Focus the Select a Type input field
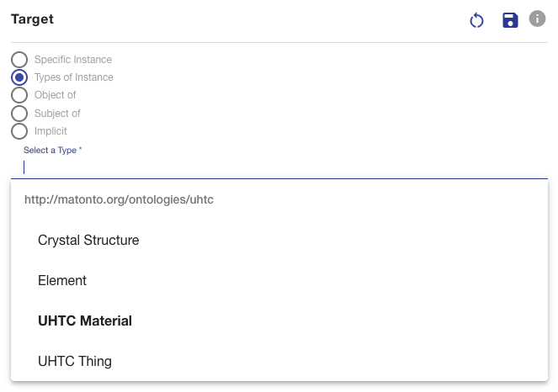558x392 pixels. point(279,167)
